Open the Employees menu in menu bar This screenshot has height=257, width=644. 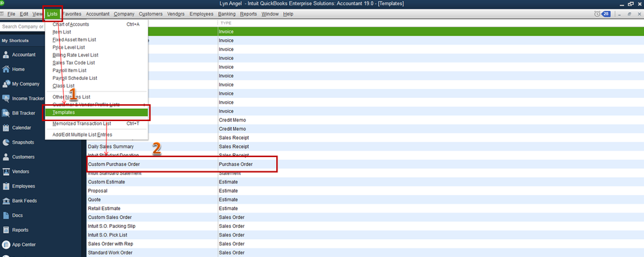click(201, 14)
